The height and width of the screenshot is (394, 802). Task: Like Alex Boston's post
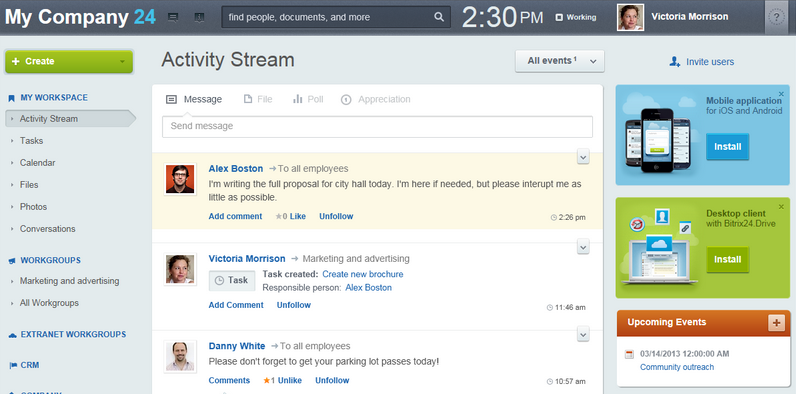[x=298, y=216]
